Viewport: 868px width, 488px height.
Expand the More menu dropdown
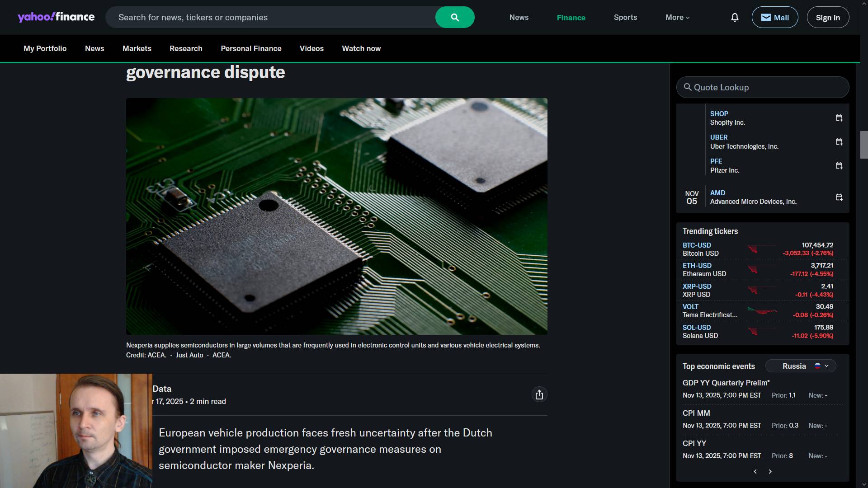click(677, 17)
